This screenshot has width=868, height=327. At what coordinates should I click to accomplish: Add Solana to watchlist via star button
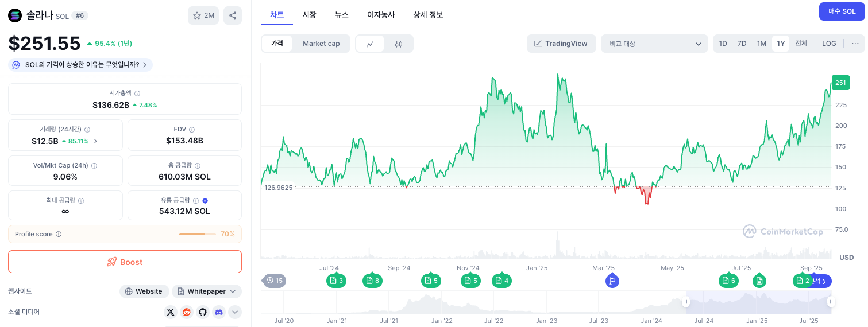pyautogui.click(x=203, y=15)
